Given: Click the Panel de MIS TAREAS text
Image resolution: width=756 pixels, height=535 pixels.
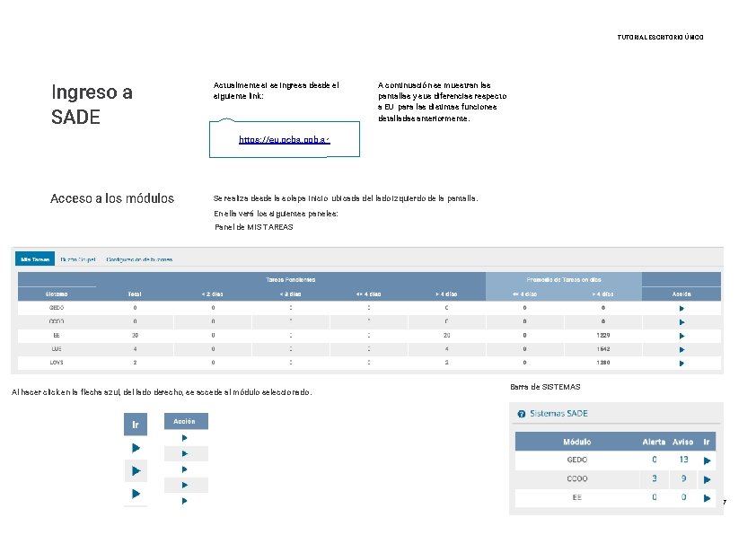Looking at the screenshot, I should 253,227.
